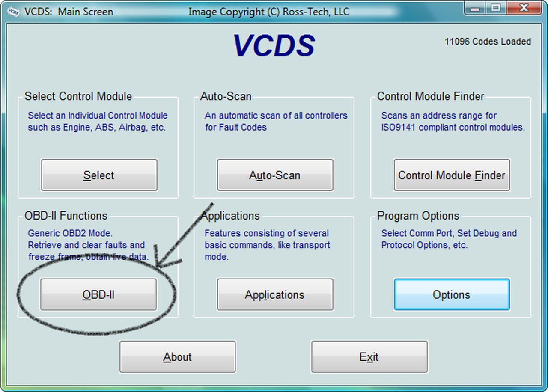The width and height of the screenshot is (548, 392).
Task: Click the circled OBD-II button
Action: [98, 294]
